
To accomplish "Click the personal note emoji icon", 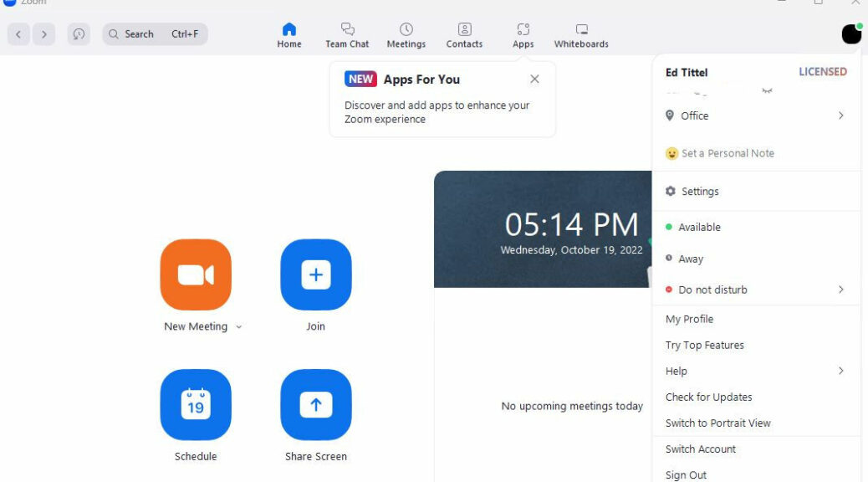I will coord(671,153).
